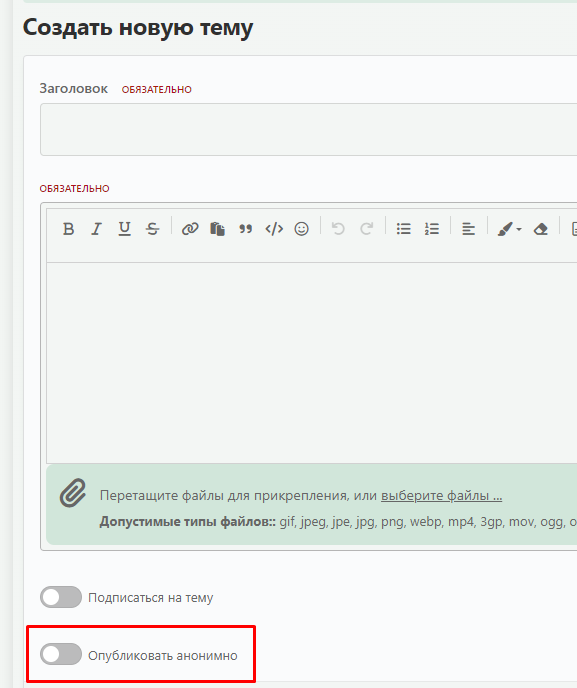Click the "Допустимые типы файлов::" text
The height and width of the screenshot is (688, 577).
187,522
